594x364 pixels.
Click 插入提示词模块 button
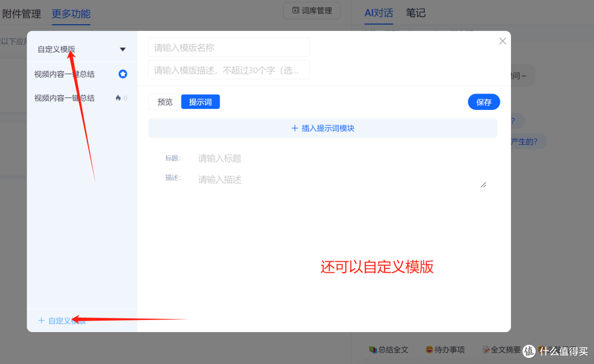pos(323,129)
